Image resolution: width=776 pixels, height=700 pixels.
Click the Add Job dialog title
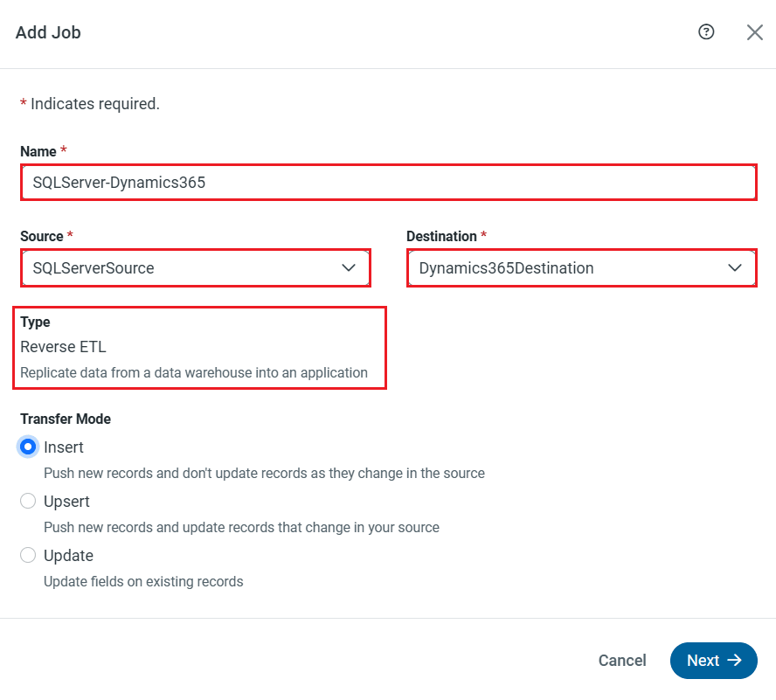[48, 32]
